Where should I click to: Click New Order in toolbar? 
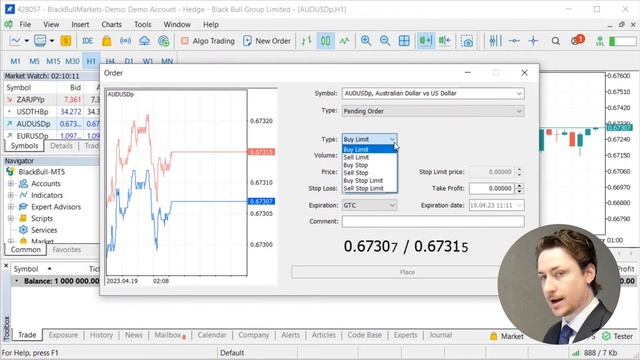pos(267,41)
